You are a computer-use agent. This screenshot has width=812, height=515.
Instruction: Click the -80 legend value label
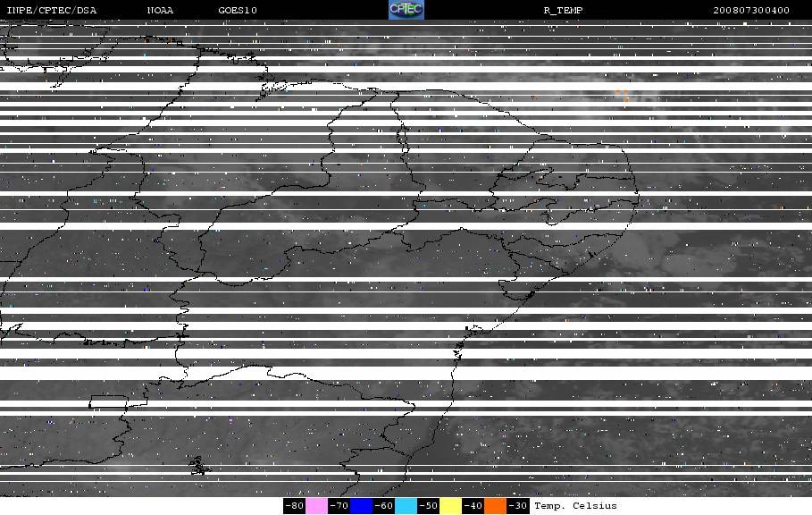[294, 506]
